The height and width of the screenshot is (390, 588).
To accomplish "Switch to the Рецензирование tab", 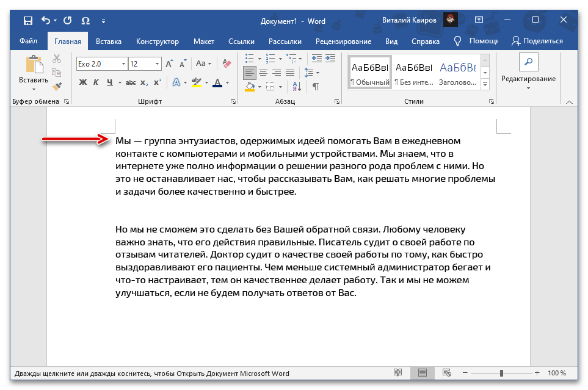I will tap(343, 41).
